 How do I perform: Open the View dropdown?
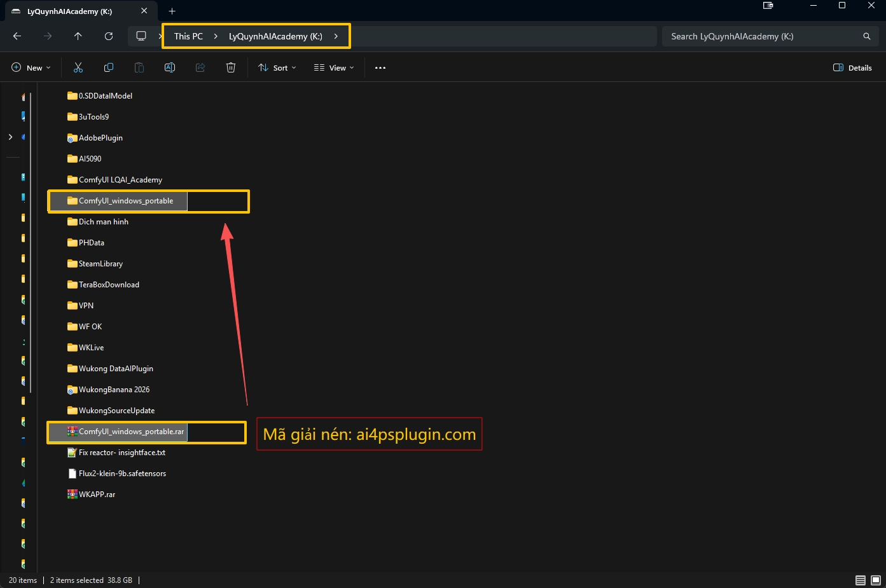coord(334,67)
